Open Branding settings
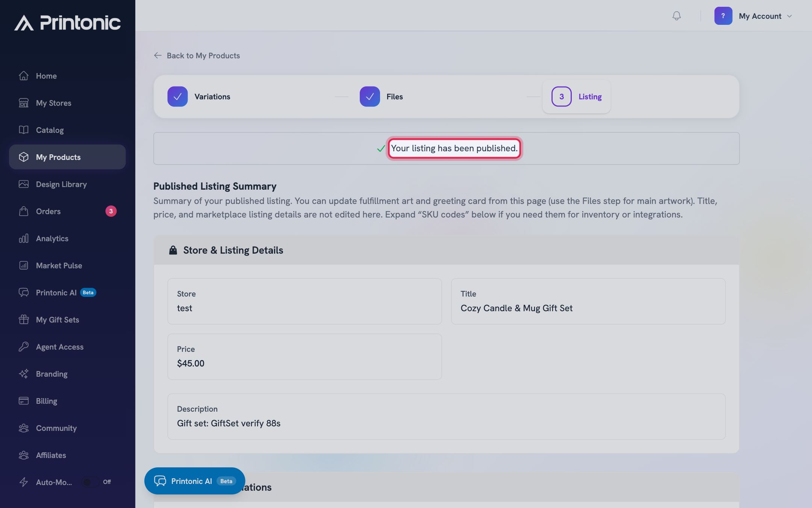The image size is (812, 508). pyautogui.click(x=67, y=374)
